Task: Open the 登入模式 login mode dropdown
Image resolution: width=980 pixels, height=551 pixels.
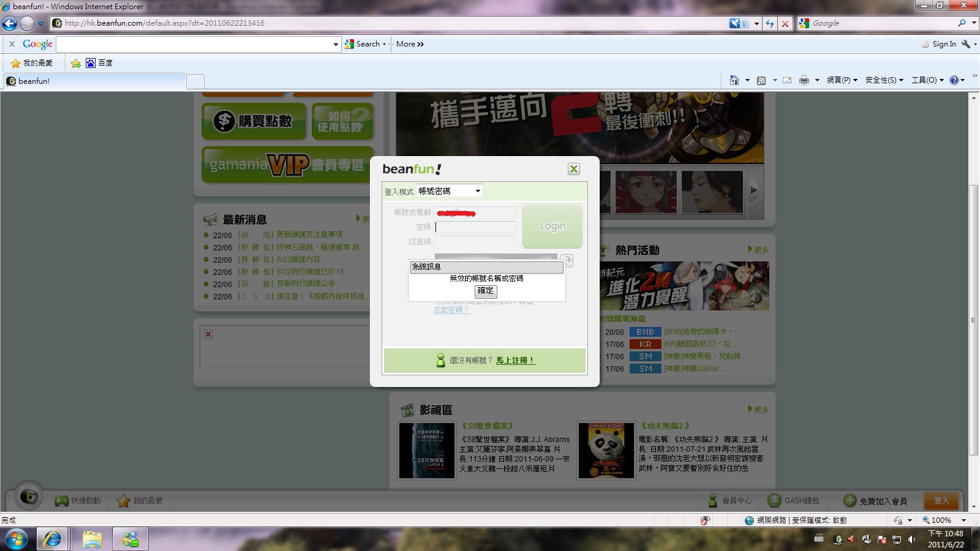Action: pos(450,191)
